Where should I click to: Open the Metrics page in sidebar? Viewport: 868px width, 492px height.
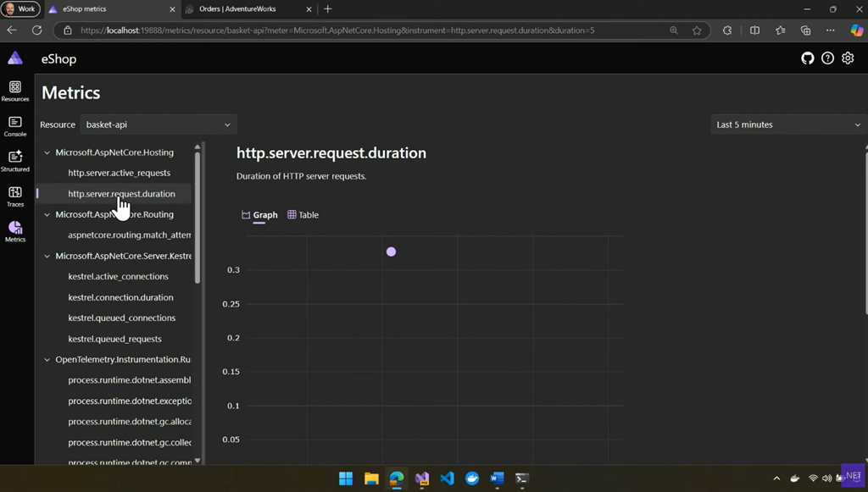pos(15,232)
